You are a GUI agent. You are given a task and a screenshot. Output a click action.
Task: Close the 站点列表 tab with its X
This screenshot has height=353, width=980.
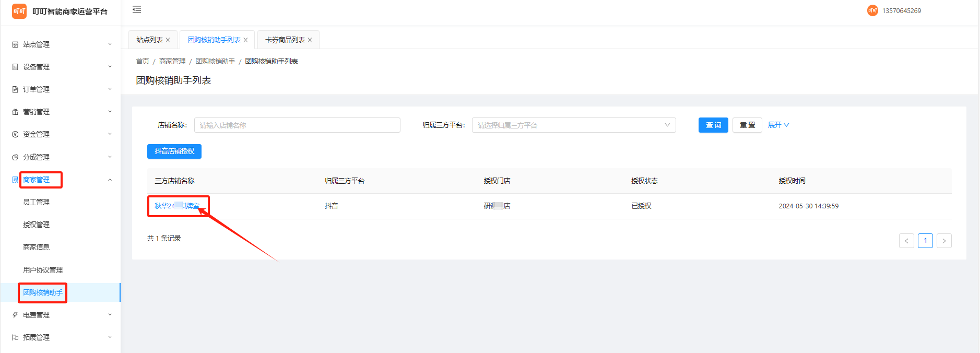[168, 40]
